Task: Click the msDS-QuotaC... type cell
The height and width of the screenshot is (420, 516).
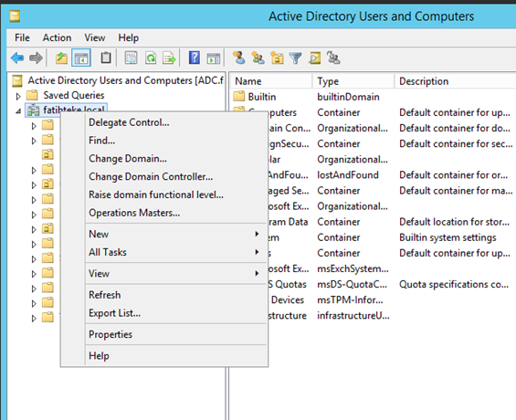Action: [352, 284]
